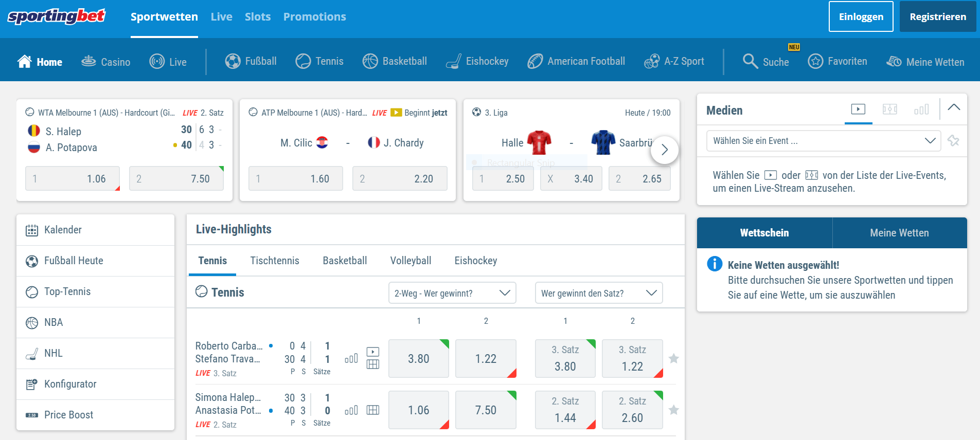Open the 'Wählen Sie ein Event' dropdown
This screenshot has height=440, width=980.
824,141
